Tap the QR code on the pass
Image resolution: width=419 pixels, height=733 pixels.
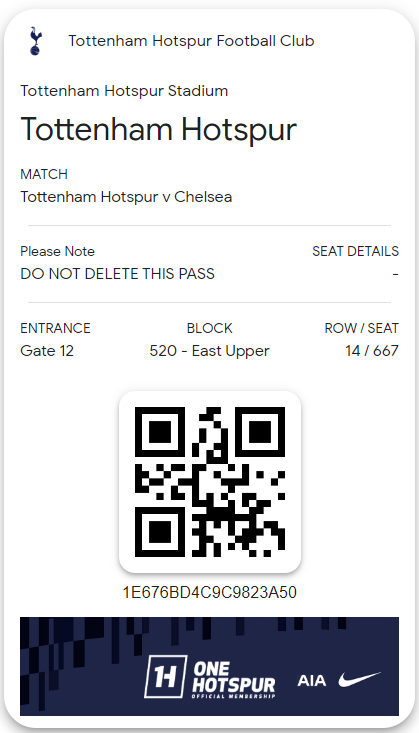tap(210, 481)
